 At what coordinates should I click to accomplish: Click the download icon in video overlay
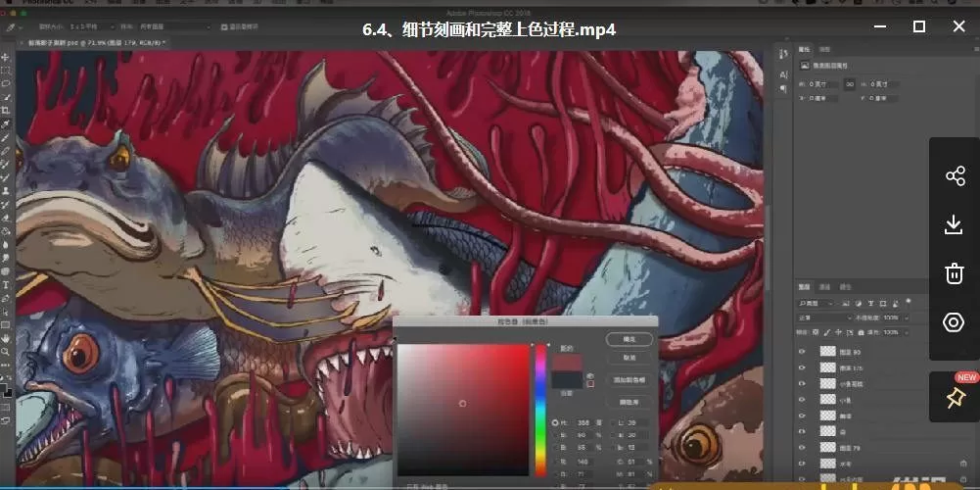tap(954, 224)
